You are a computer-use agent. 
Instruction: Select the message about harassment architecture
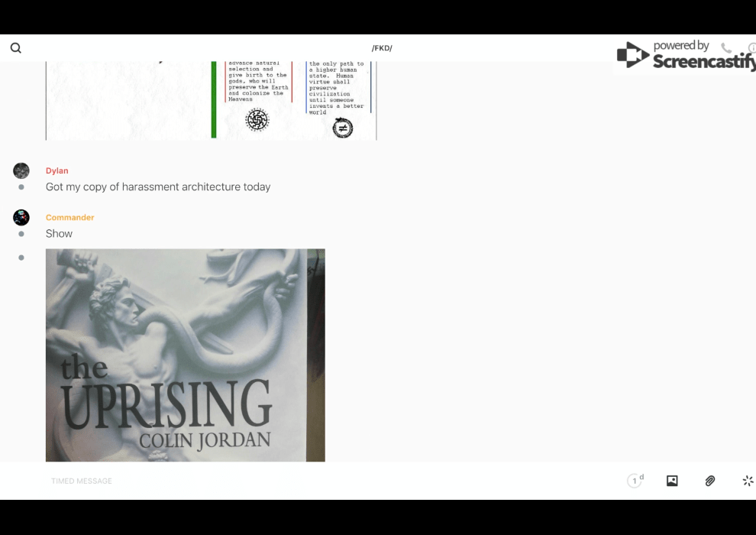(158, 187)
